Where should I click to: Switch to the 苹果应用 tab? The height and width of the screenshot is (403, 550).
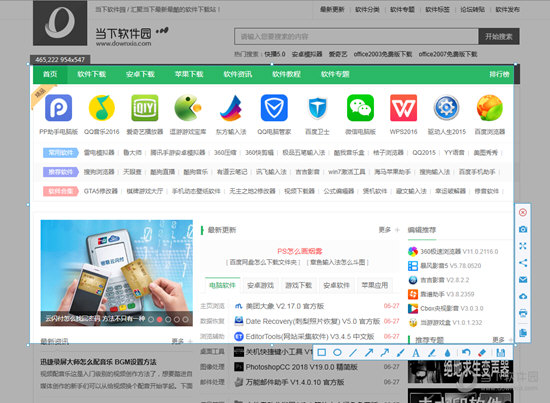tap(375, 286)
